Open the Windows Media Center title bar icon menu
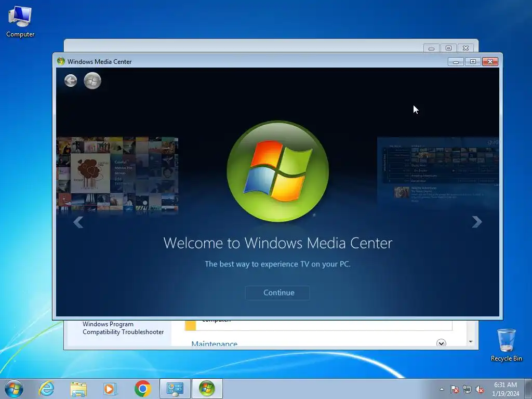Screen dimensions: 532x399 (x=61, y=61)
